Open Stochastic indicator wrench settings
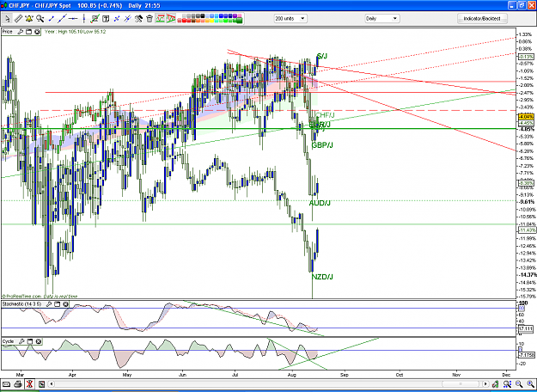This screenshot has width=537, height=392. pyautogui.click(x=49, y=304)
